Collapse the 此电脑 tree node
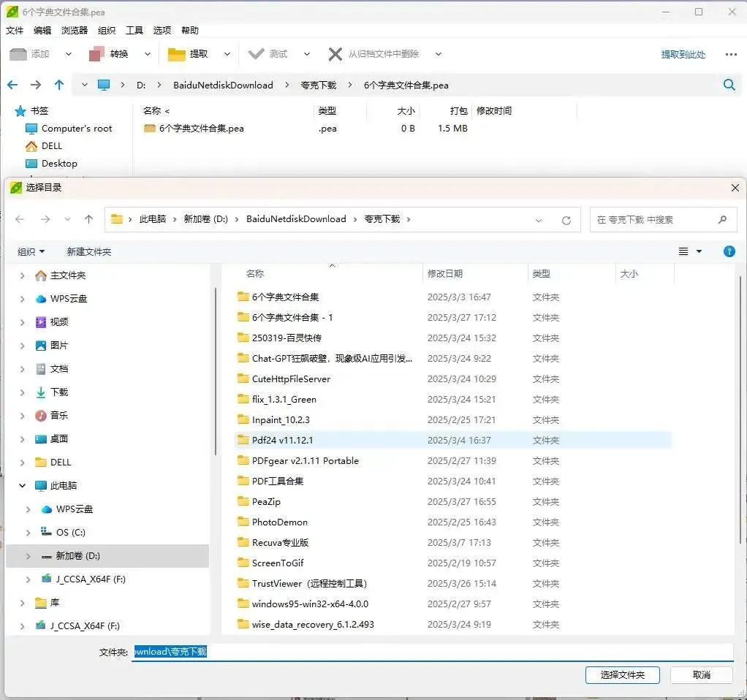Image resolution: width=747 pixels, height=700 pixels. tap(22, 486)
